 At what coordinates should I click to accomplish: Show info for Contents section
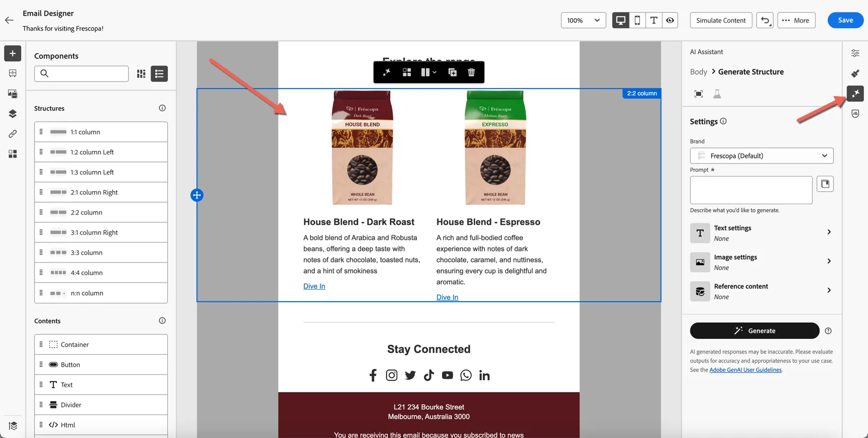click(x=162, y=321)
